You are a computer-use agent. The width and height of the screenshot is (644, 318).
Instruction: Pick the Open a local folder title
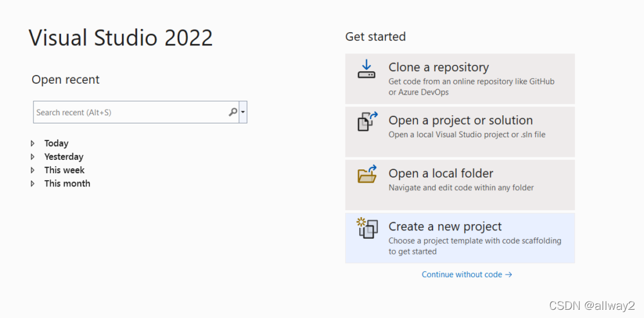tap(440, 173)
